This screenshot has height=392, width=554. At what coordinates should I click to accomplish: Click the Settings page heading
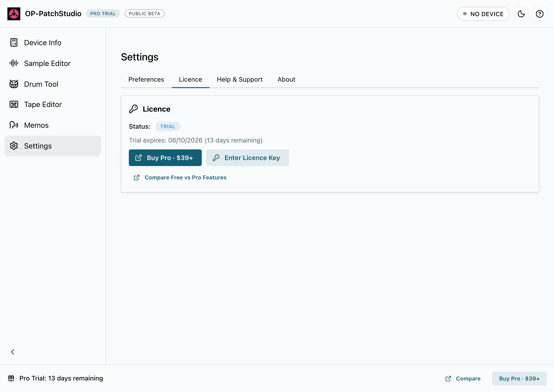(x=140, y=57)
